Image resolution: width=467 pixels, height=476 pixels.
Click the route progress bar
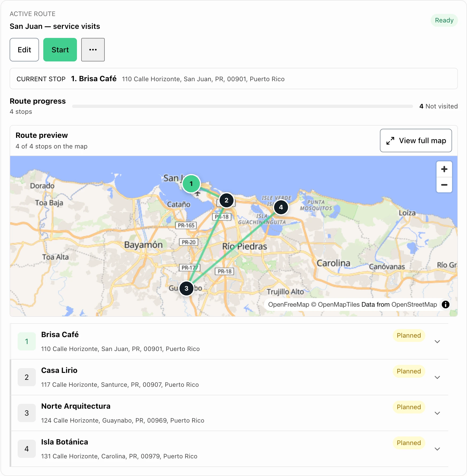(x=242, y=106)
